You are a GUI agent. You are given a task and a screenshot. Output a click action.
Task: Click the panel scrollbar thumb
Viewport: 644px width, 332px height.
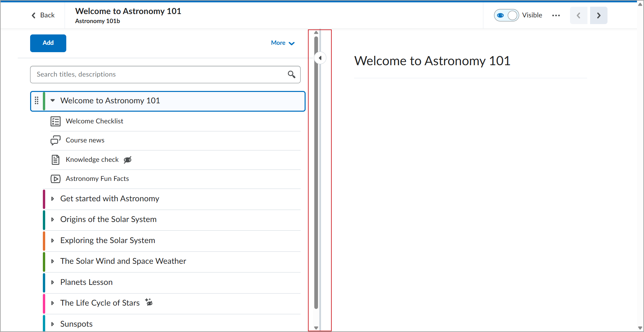316,173
